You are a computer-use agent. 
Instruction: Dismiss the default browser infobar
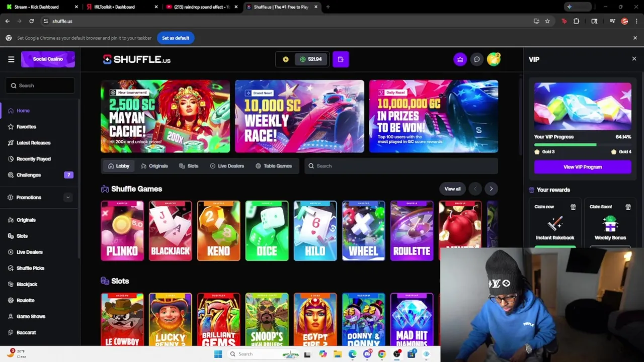[x=635, y=38]
